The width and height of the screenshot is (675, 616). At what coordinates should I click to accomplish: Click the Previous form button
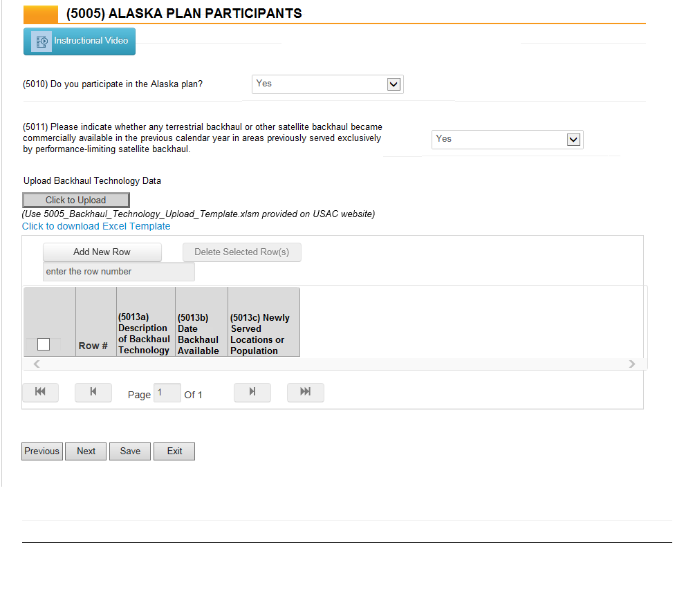(42, 451)
